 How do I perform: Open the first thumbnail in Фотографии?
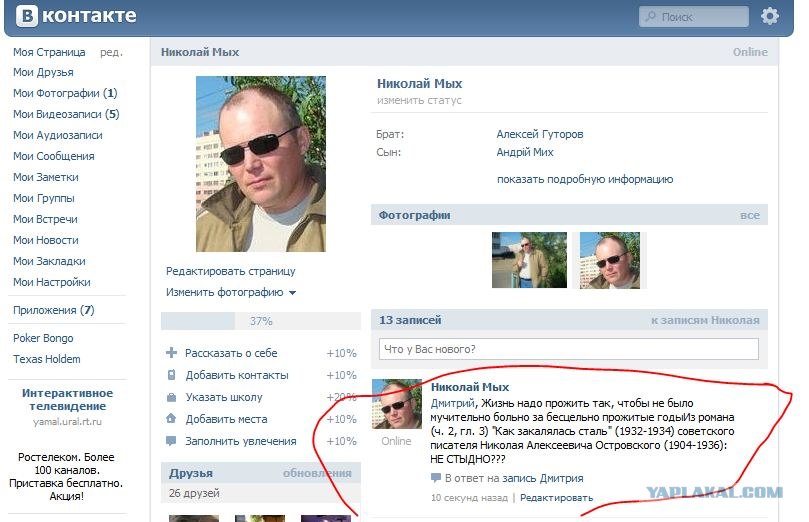click(529, 260)
